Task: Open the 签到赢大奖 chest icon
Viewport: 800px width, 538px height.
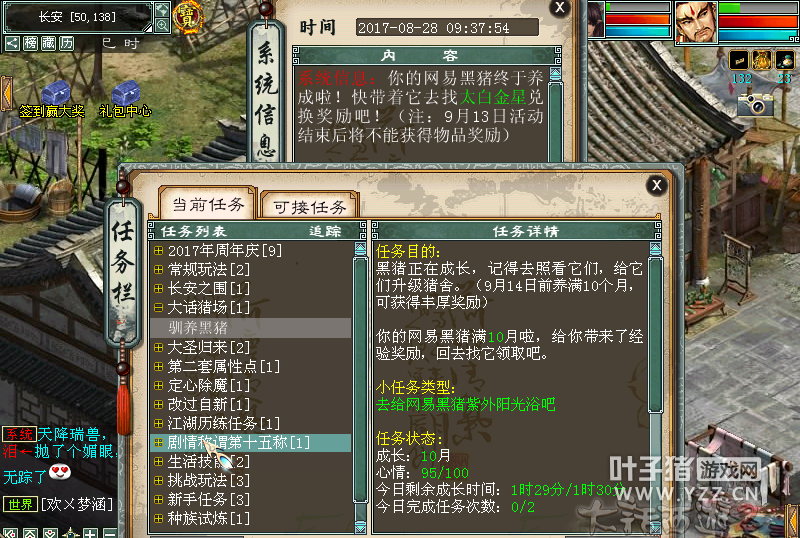Action: 55,92
